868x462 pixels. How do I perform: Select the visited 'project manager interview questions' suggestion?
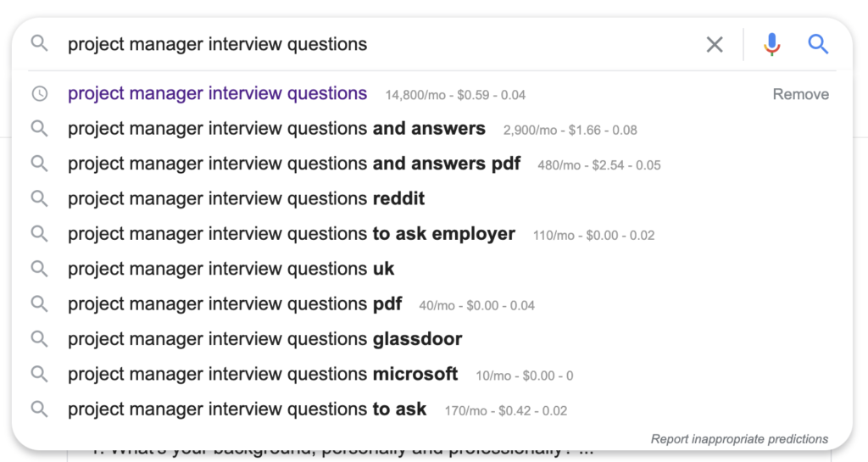(217, 93)
